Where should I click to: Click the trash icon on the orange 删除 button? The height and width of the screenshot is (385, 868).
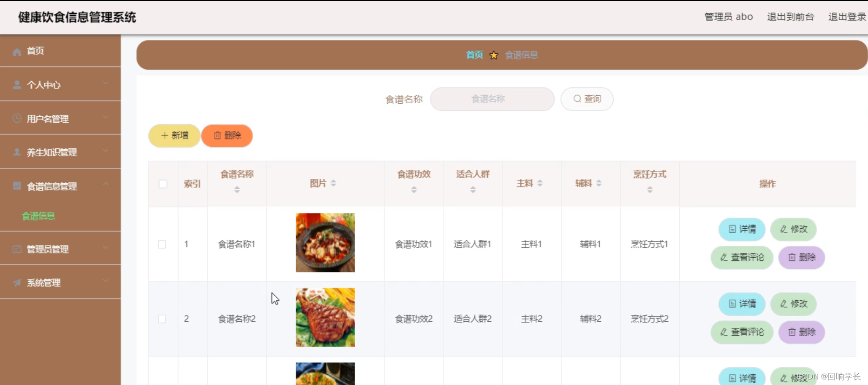[x=218, y=136]
